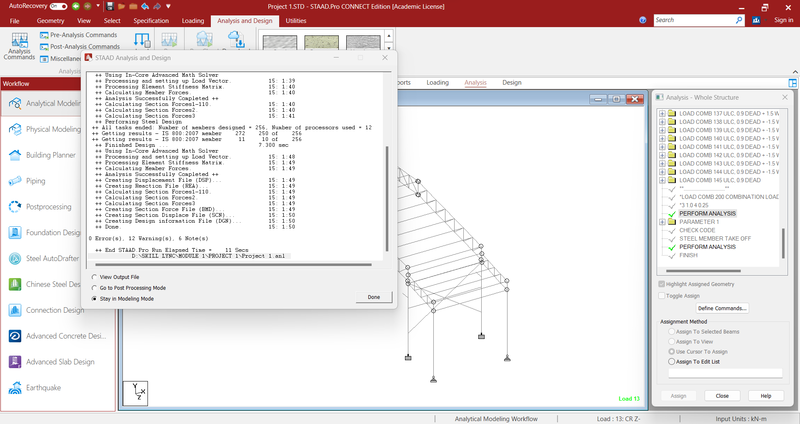Select Assign To View radio button
The image size is (800, 424).
click(671, 341)
